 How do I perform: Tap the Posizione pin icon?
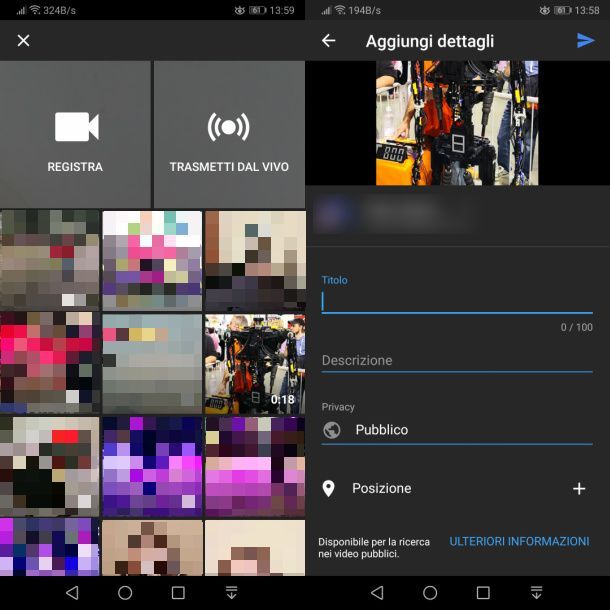pos(328,489)
